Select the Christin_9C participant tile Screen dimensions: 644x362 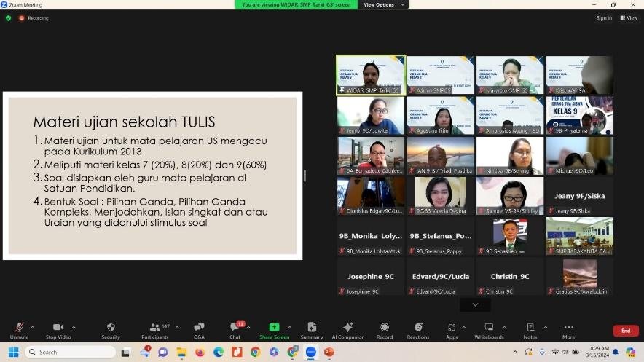click(x=510, y=276)
